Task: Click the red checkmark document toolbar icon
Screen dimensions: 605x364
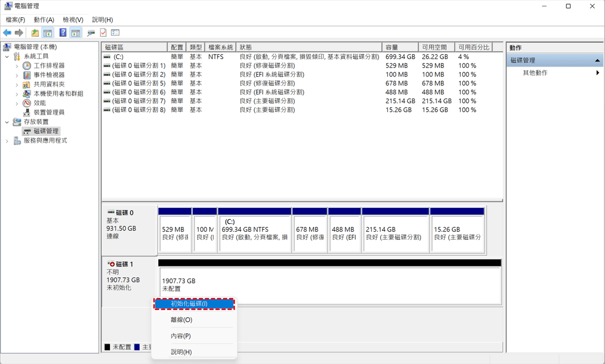Action: pos(103,33)
